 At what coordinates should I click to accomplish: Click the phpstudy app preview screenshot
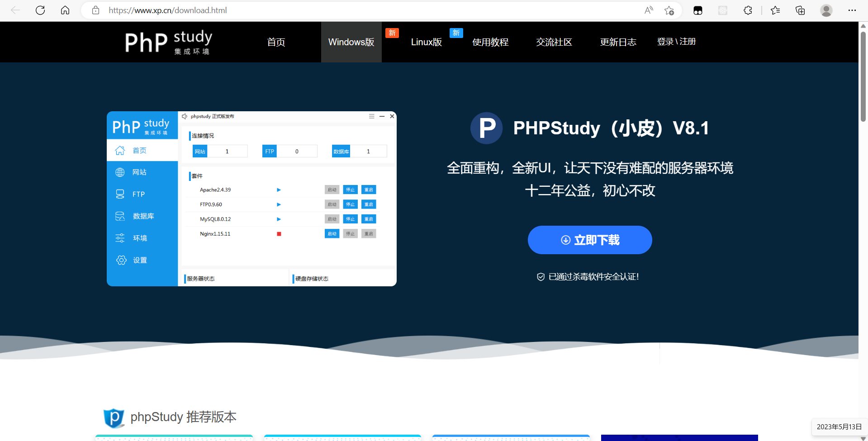(x=251, y=199)
